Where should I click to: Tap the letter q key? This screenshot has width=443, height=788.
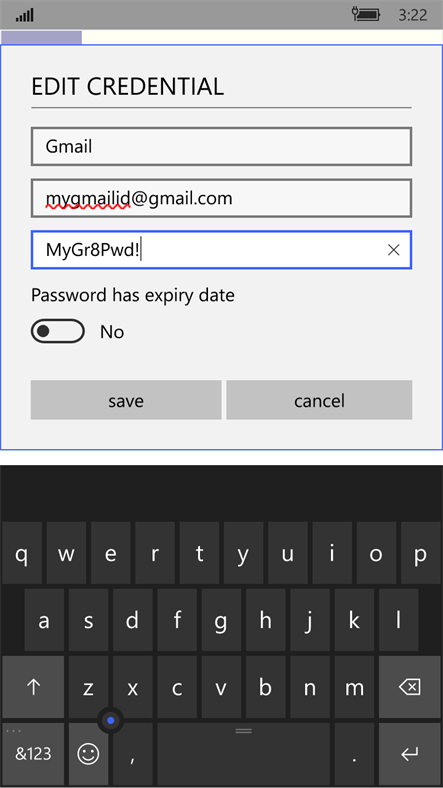click(x=22, y=553)
